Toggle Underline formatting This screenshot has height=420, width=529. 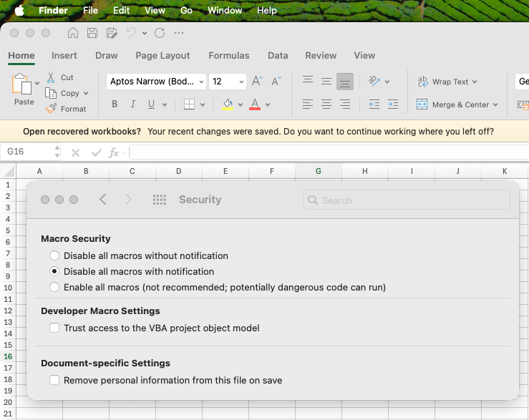[151, 104]
